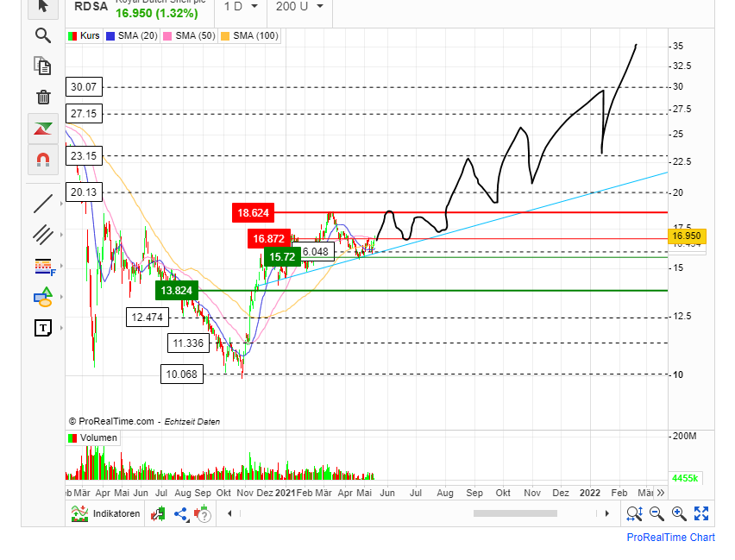Click the 11.336 price level label

(x=188, y=343)
